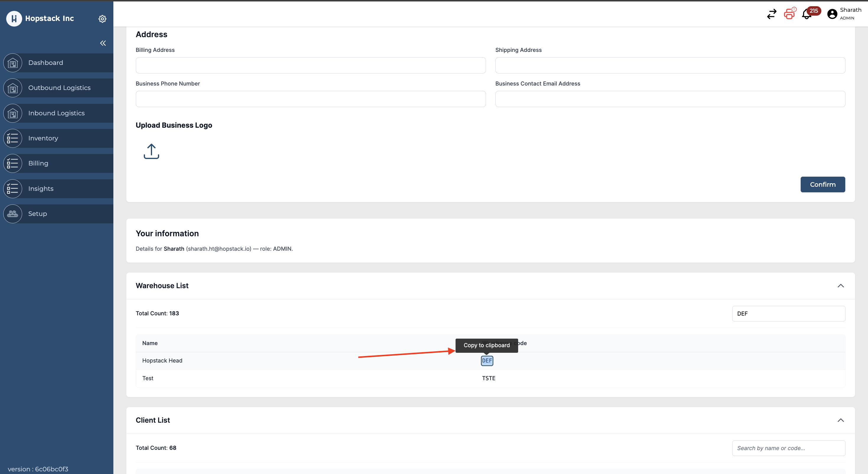Click the TSTE warehouse code

click(x=489, y=378)
